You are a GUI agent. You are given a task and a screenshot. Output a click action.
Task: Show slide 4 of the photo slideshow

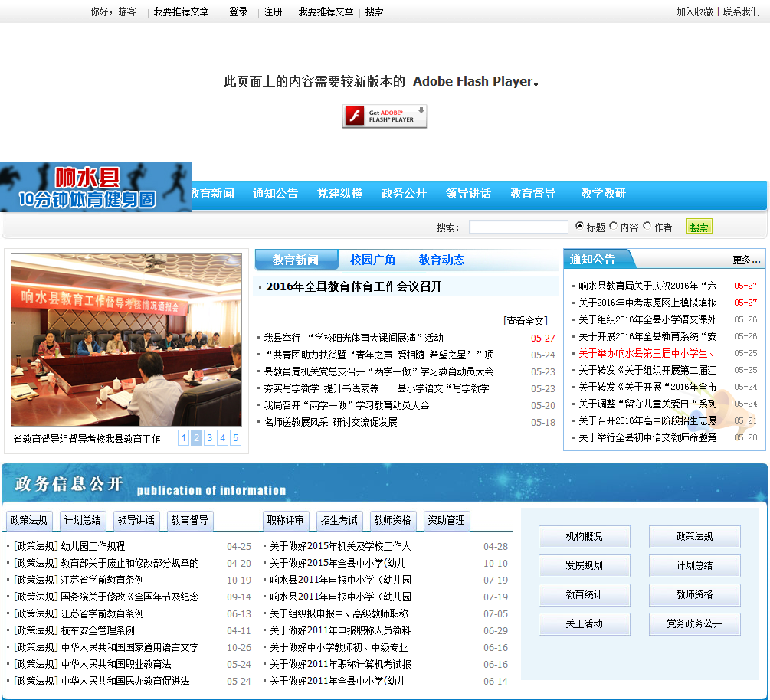(222, 438)
